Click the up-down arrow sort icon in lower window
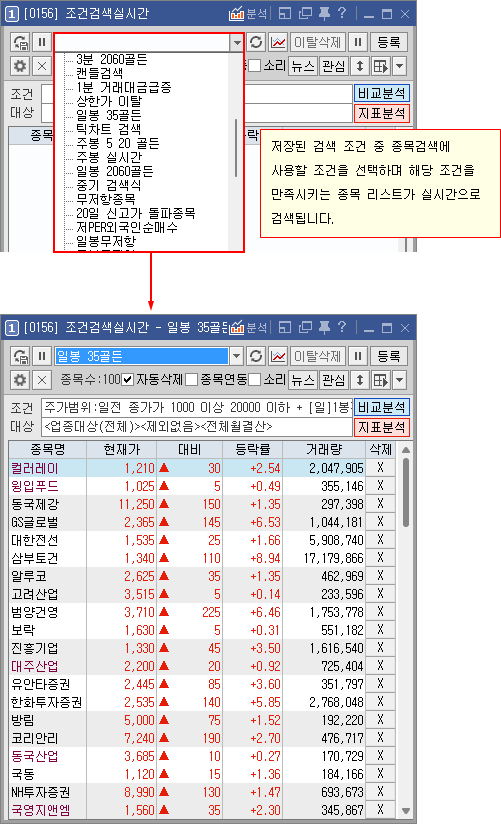Image resolution: width=501 pixels, height=824 pixels. click(360, 379)
